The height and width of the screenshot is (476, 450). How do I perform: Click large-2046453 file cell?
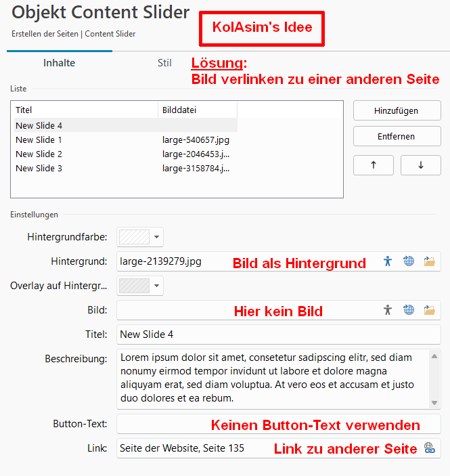pos(196,154)
